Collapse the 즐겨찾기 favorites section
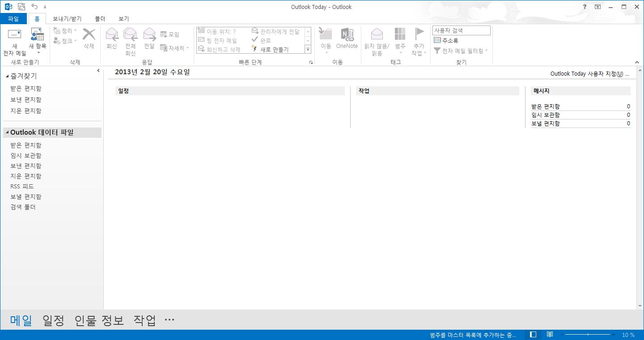This screenshot has width=644, height=340. click(7, 76)
